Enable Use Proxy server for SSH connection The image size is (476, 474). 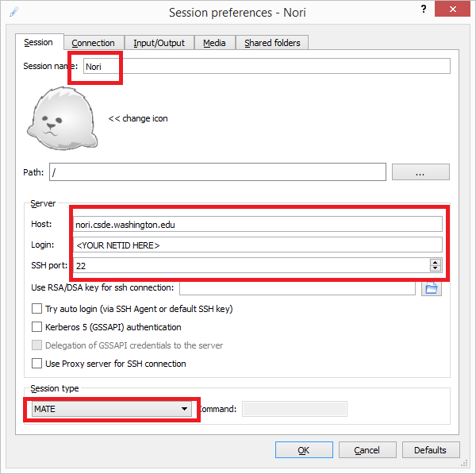(36, 364)
